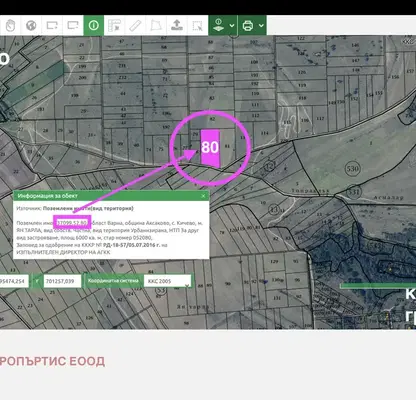Click parcel labeled 114 on the map
Image resolution: width=416 pixels, height=400 pixels.
tap(265, 133)
